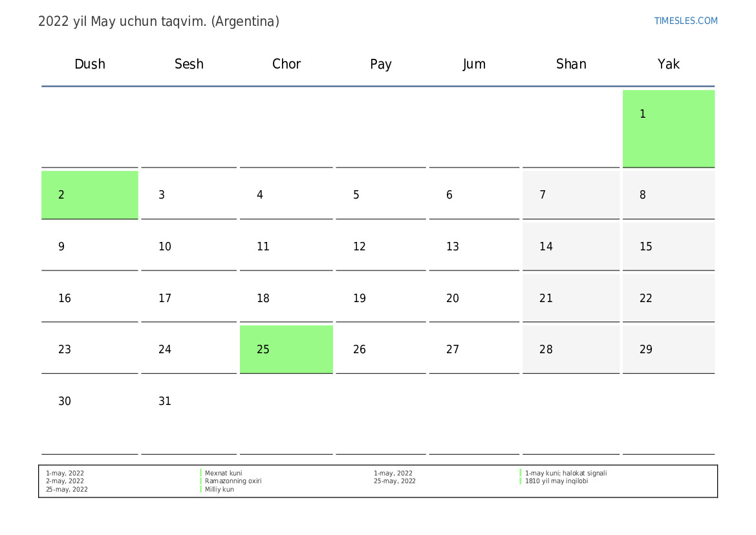The width and height of the screenshot is (756, 535).
Task: Select date 14 in Saturday column
Action: click(571, 246)
